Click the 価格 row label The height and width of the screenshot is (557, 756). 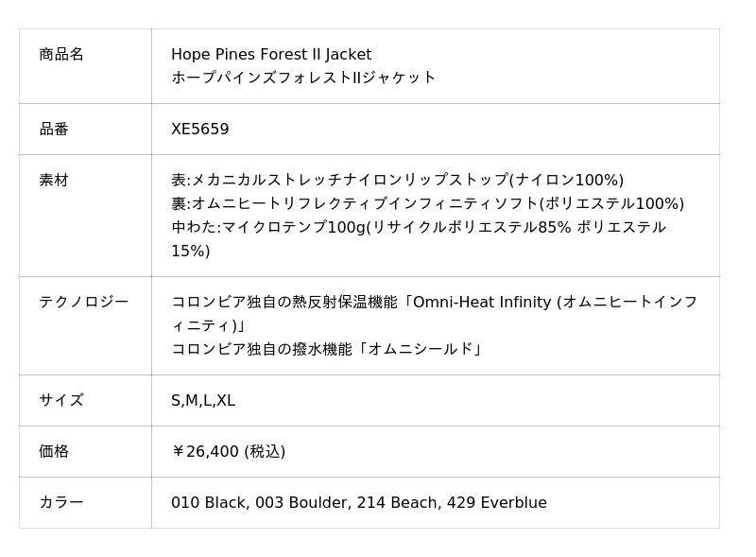tap(54, 452)
